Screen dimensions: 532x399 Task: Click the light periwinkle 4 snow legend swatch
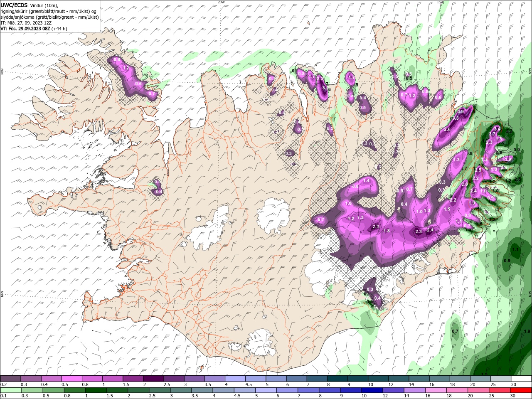(235, 379)
